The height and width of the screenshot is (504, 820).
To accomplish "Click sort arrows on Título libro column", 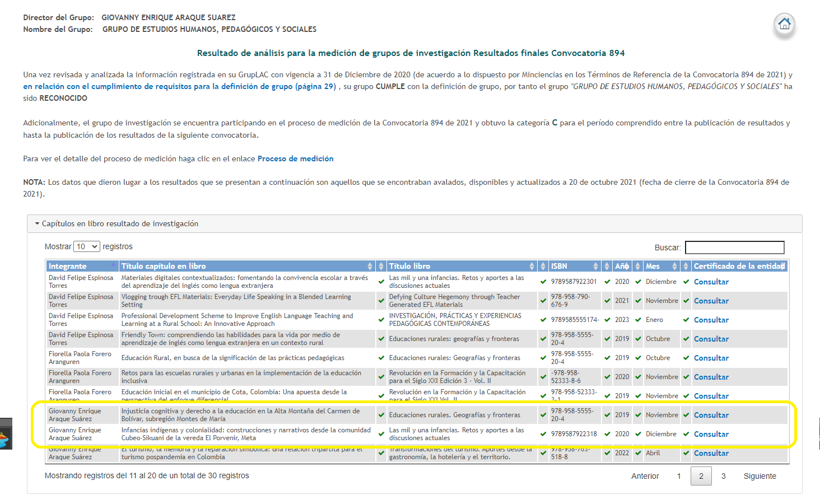I will (532, 266).
